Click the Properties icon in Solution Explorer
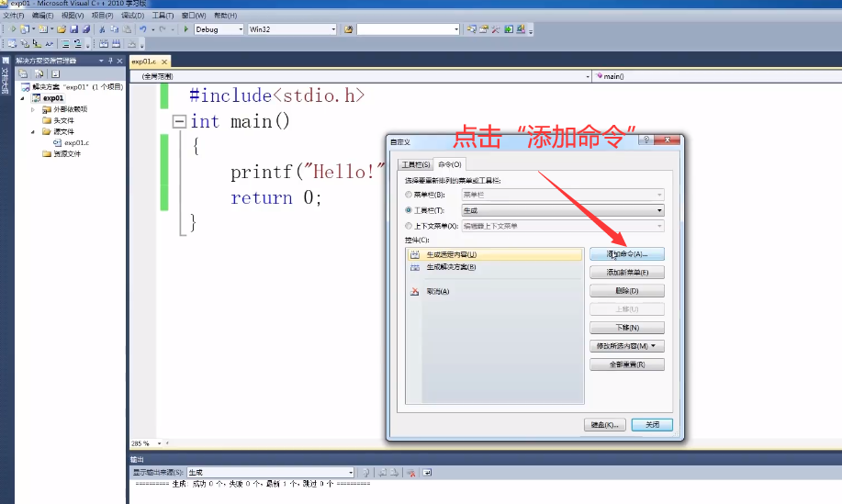The height and width of the screenshot is (504, 842). (23, 73)
